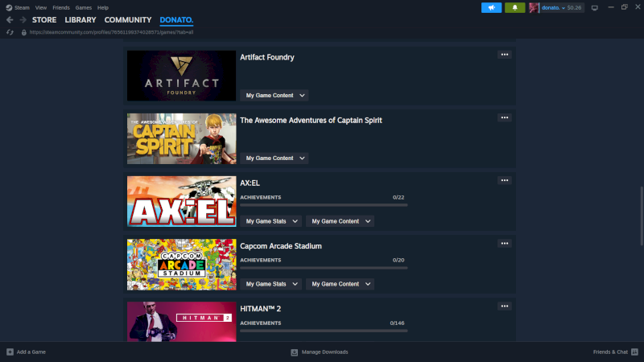Viewport: 644px width, 362px height.
Task: Open The Awesome Adventures of Captain Spirit link
Action: [x=311, y=120]
